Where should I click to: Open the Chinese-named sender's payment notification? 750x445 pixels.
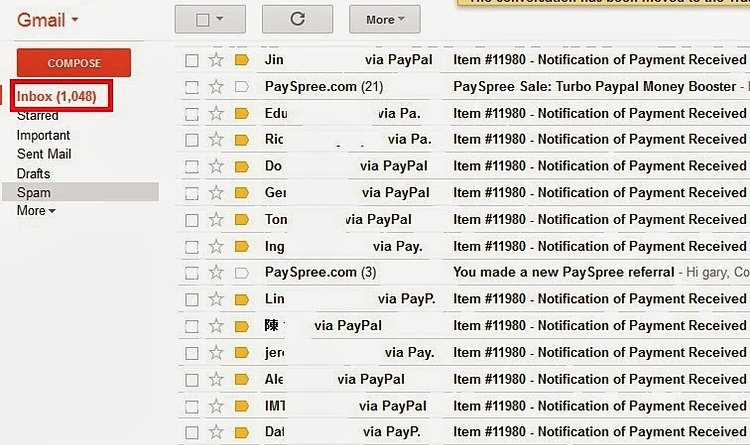coord(600,326)
